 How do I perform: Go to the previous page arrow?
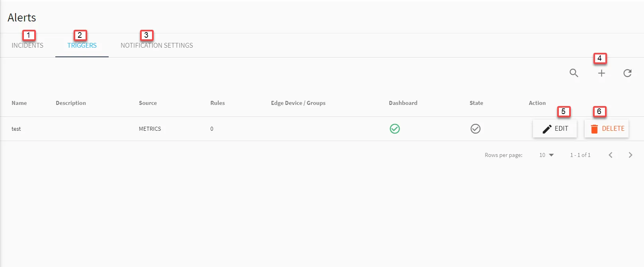[x=611, y=155]
